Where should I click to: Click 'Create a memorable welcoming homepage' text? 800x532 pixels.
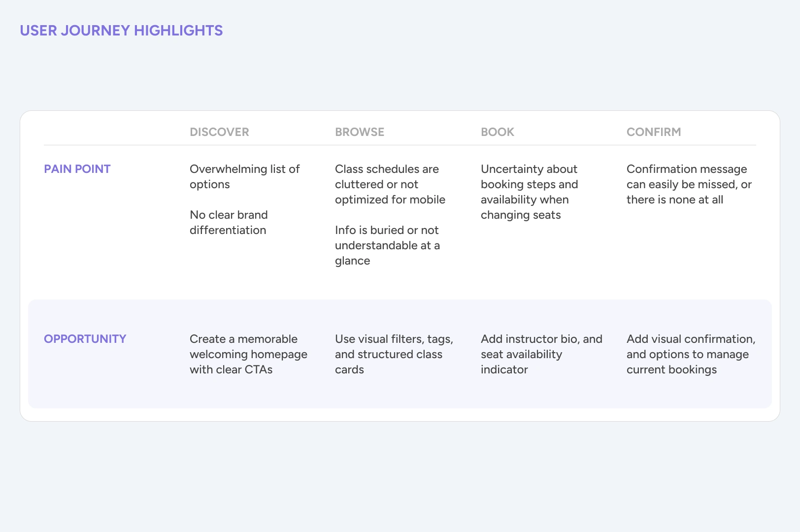tap(248, 354)
